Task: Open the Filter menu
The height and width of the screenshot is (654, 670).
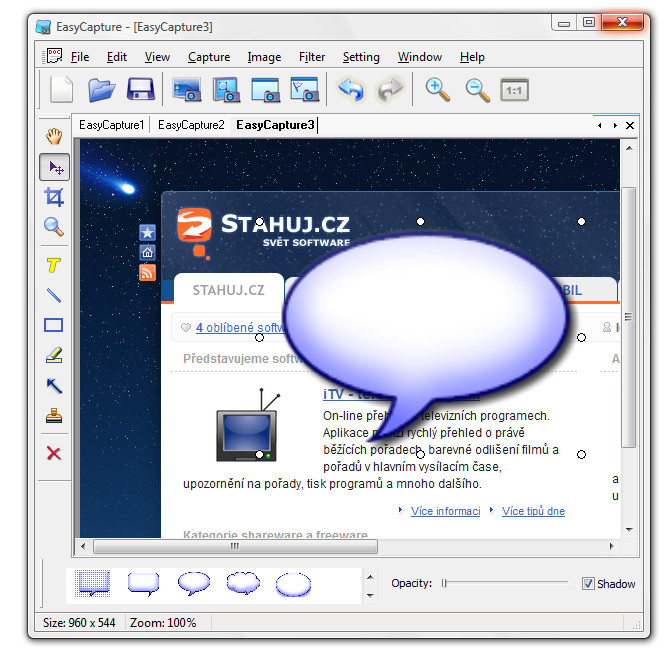Action: 312,57
